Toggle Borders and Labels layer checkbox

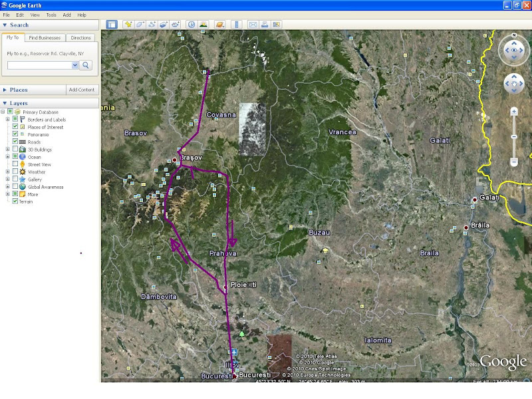point(15,119)
